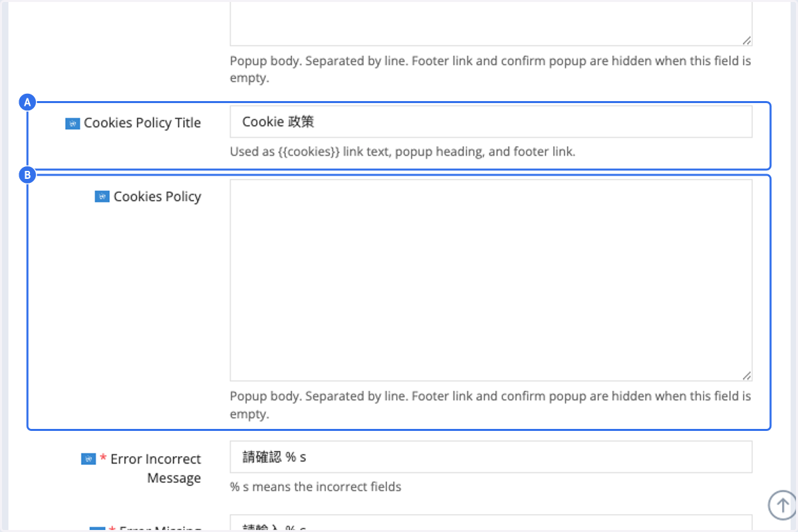This screenshot has width=798, height=532.
Task: Click the Cookies Policy textarea resize handle
Action: (x=747, y=375)
